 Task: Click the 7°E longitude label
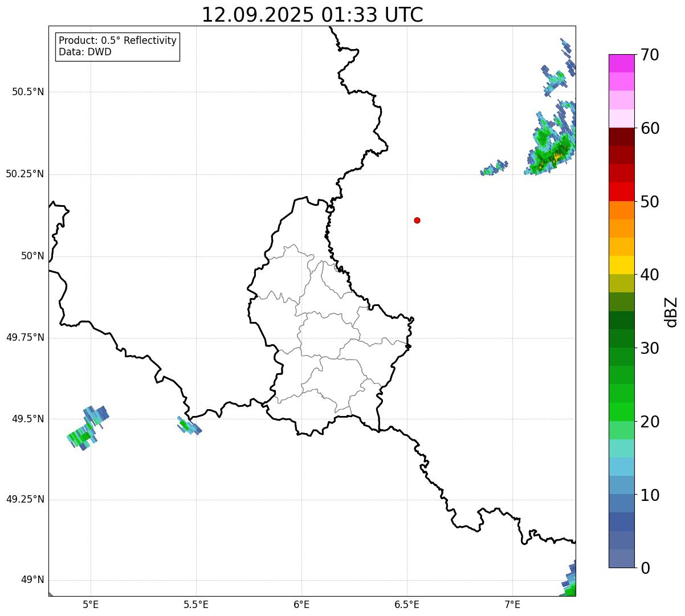point(512,604)
